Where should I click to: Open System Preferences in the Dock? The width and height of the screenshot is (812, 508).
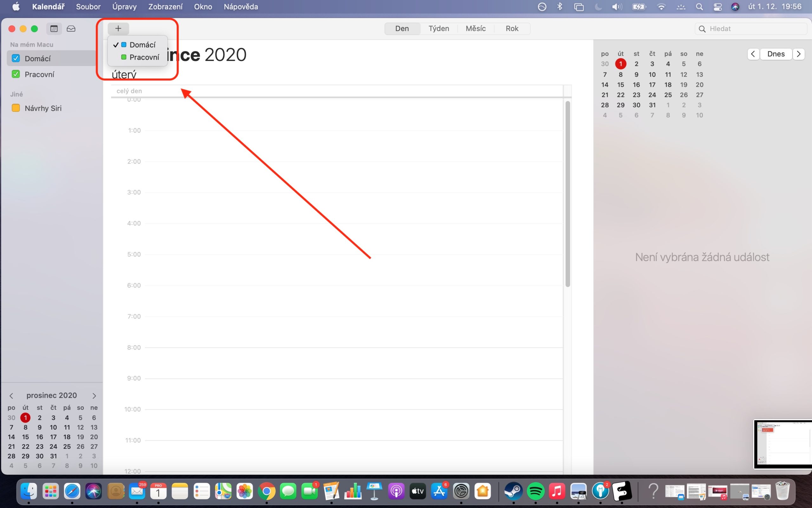[x=461, y=491]
